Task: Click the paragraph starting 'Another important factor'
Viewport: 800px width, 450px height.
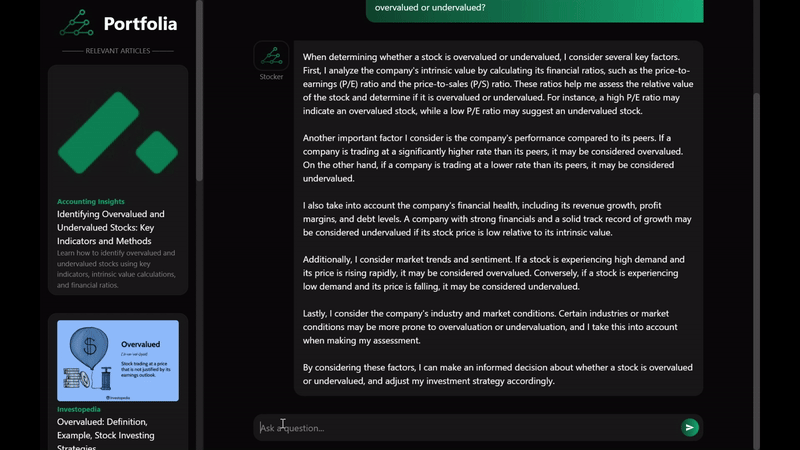Action: [x=493, y=158]
